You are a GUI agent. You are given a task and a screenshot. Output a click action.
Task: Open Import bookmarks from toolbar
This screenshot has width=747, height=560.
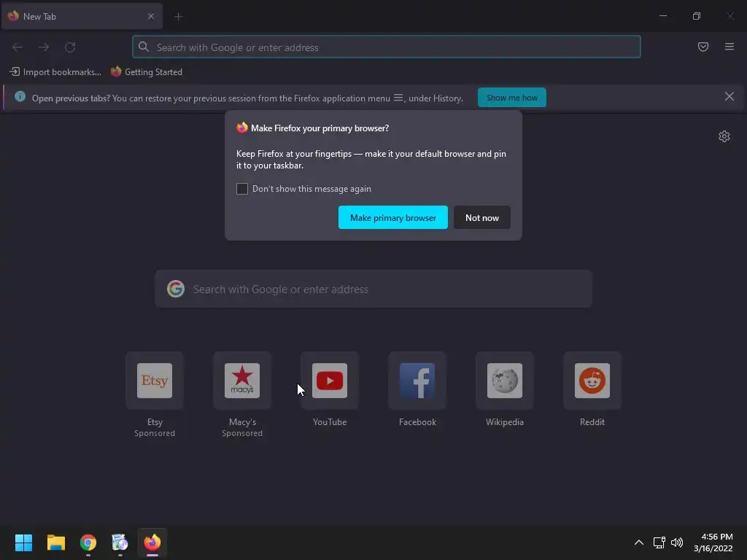pos(55,72)
